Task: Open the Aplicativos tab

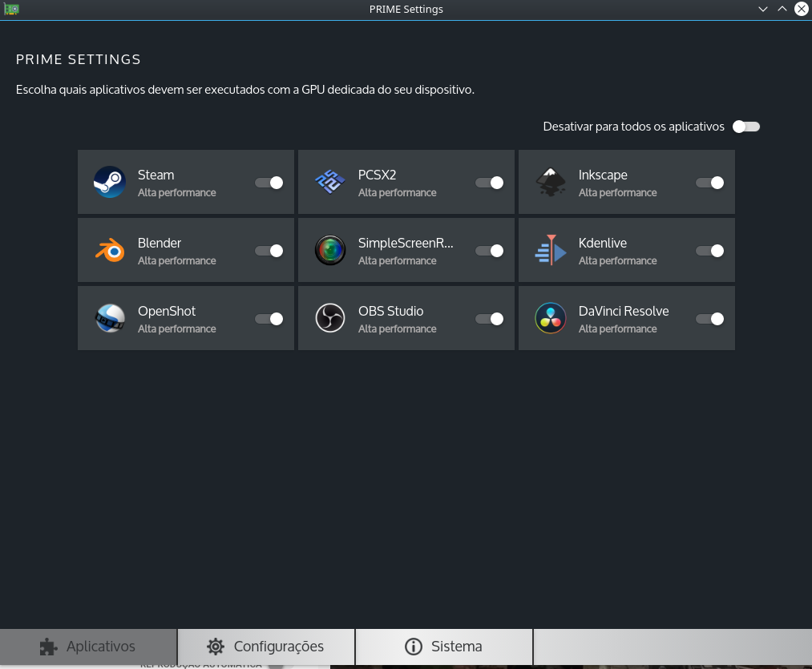Action: click(88, 647)
